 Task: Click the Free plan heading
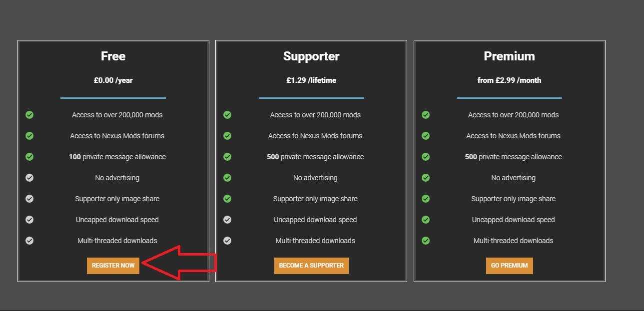113,56
